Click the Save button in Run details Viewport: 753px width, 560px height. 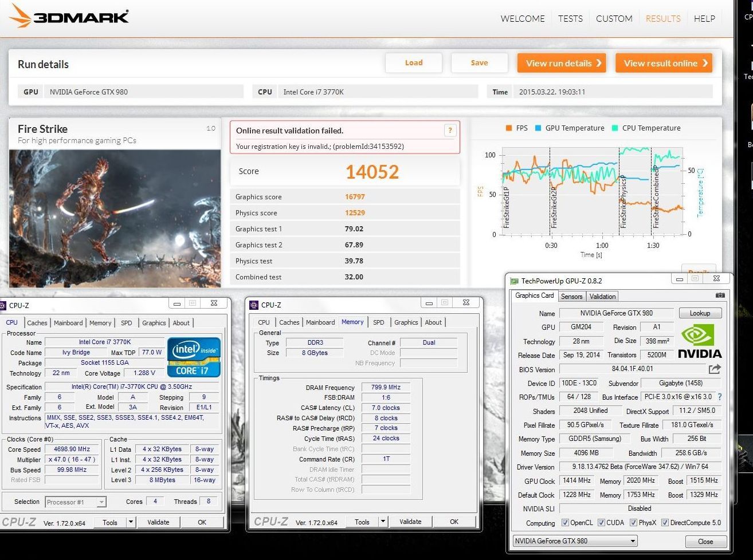480,63
